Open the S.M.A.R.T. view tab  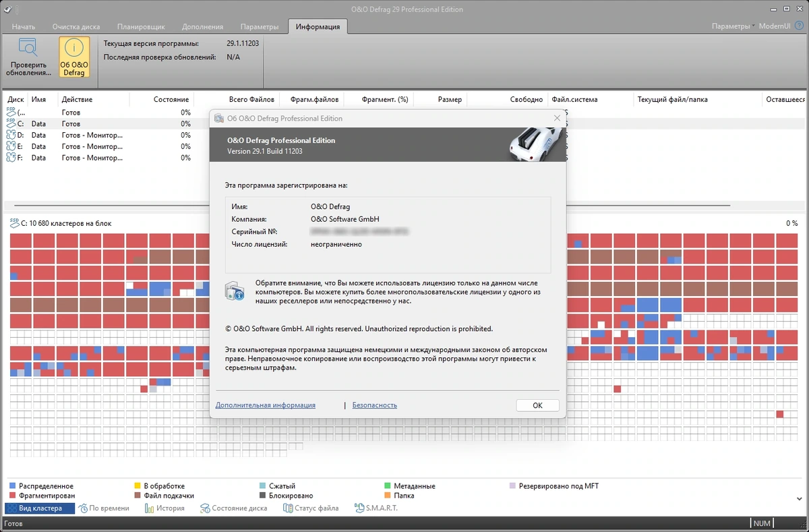(x=376, y=508)
